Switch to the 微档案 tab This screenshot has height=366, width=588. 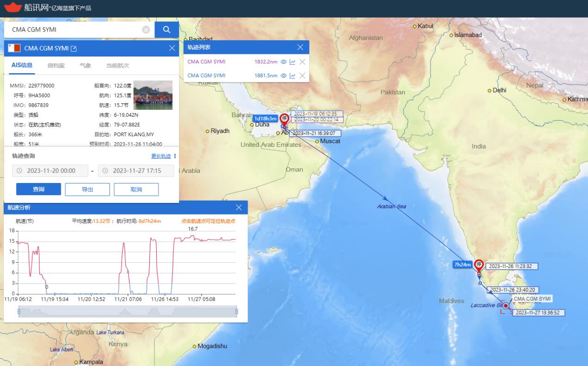[x=56, y=66]
